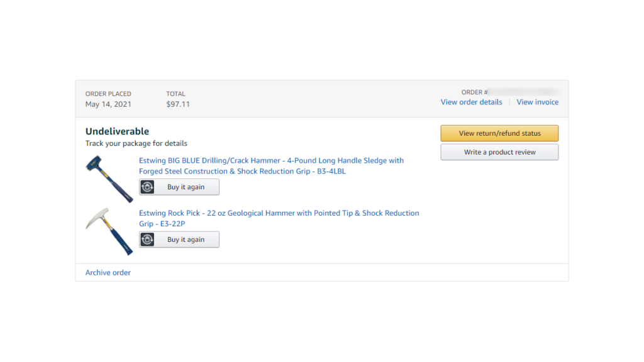
Task: Open the Estwing Rock Pick product image
Action: click(x=109, y=231)
